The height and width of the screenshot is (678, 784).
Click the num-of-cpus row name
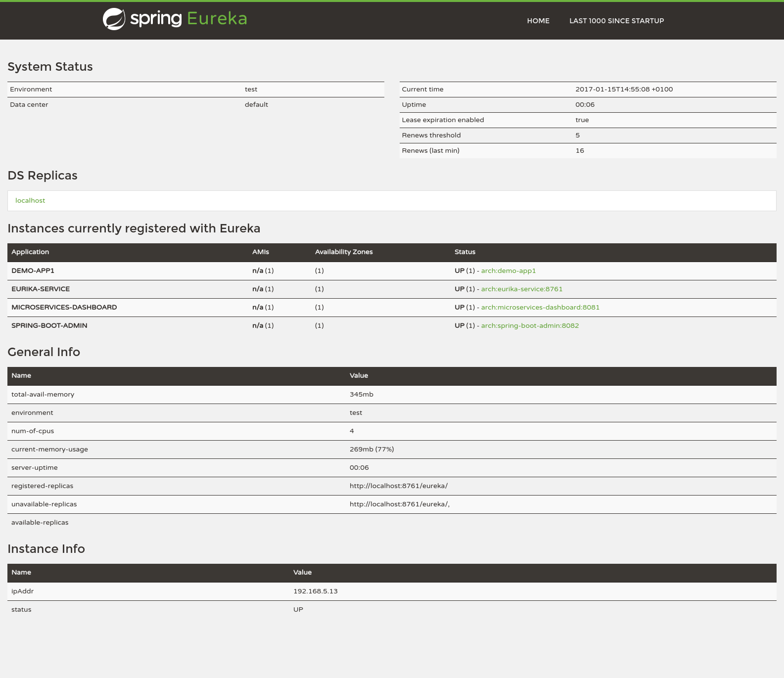point(33,431)
